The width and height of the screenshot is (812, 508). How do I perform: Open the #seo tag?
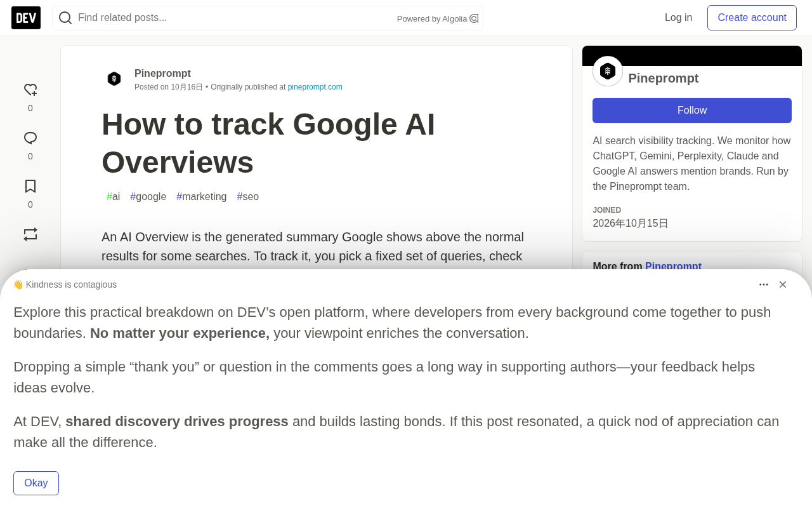click(x=248, y=197)
